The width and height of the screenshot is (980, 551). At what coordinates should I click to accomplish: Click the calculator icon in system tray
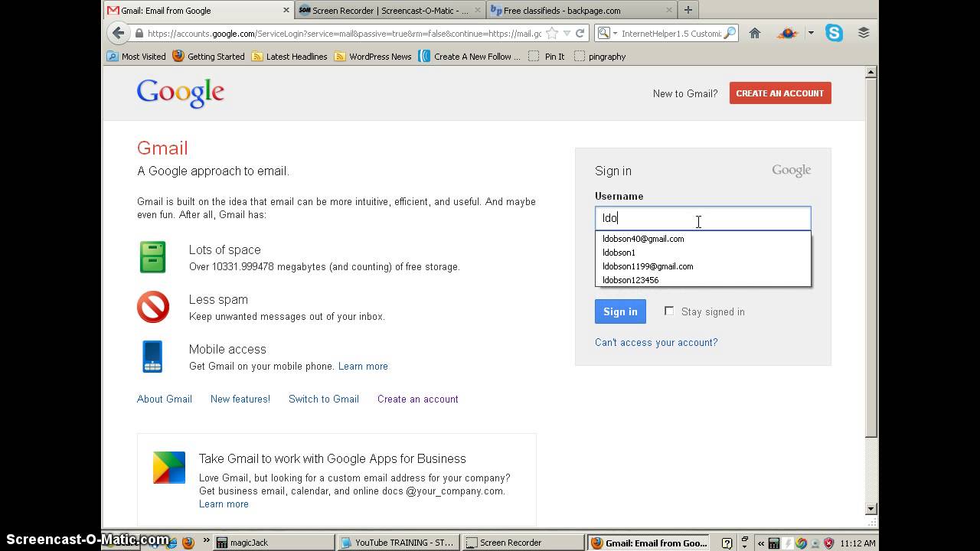774,543
